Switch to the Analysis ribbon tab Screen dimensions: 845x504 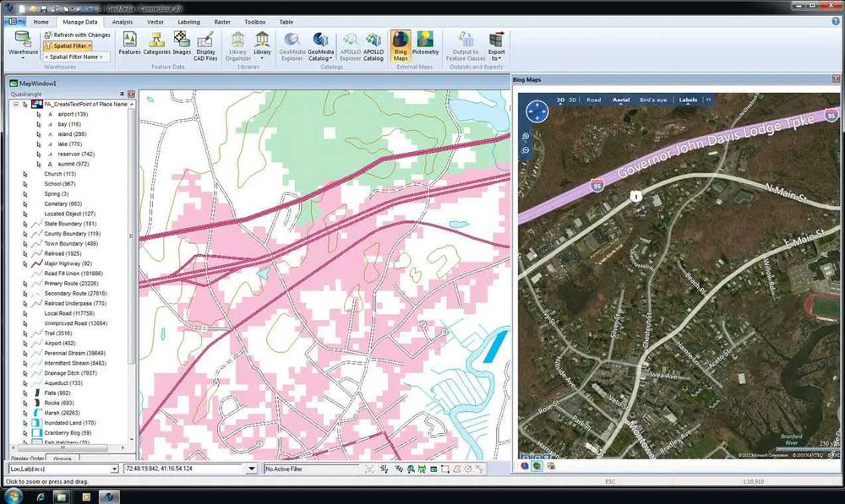coord(123,22)
